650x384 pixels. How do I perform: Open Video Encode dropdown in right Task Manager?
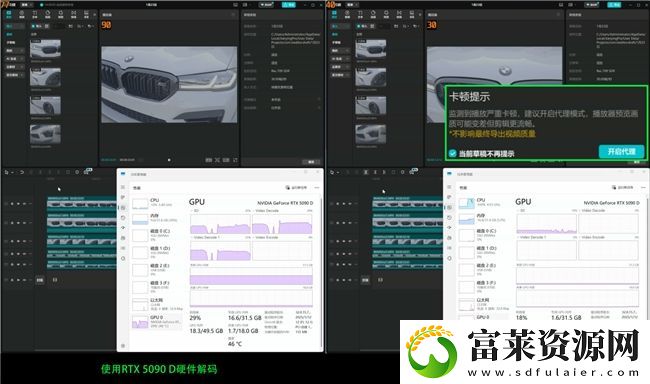coord(592,237)
